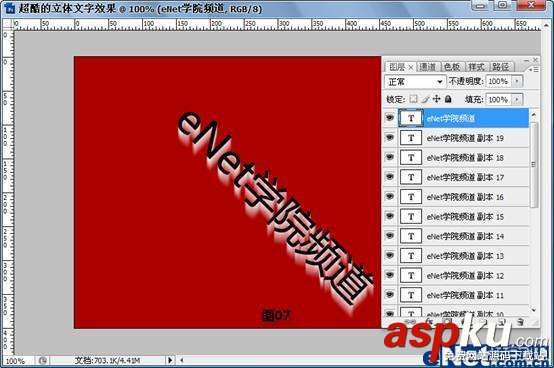Viewport: 554px width, 368px height.
Task: Open the 不透明度 opacity slider arrow
Action: 517,81
